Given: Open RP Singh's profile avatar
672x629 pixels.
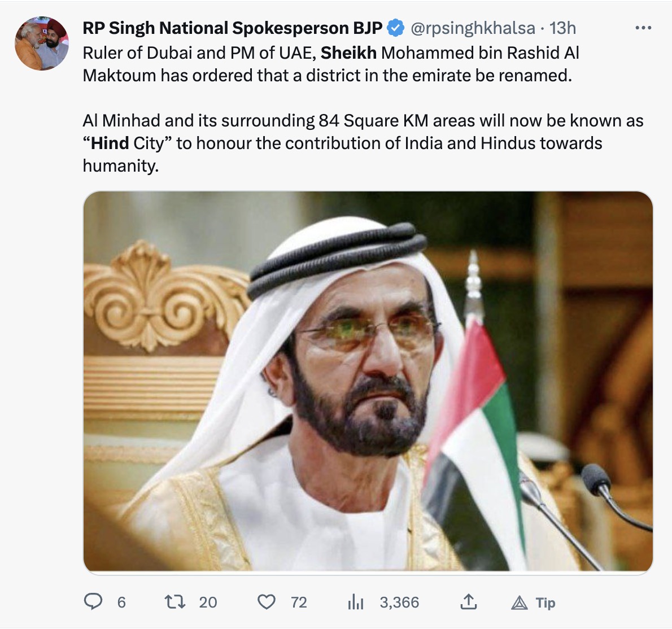Looking at the screenshot, I should point(41,43).
